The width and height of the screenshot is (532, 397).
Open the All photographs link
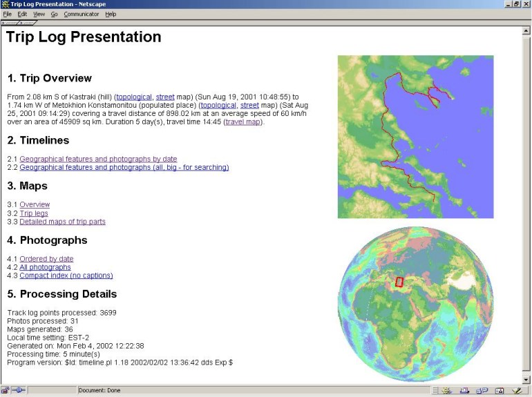tap(45, 267)
